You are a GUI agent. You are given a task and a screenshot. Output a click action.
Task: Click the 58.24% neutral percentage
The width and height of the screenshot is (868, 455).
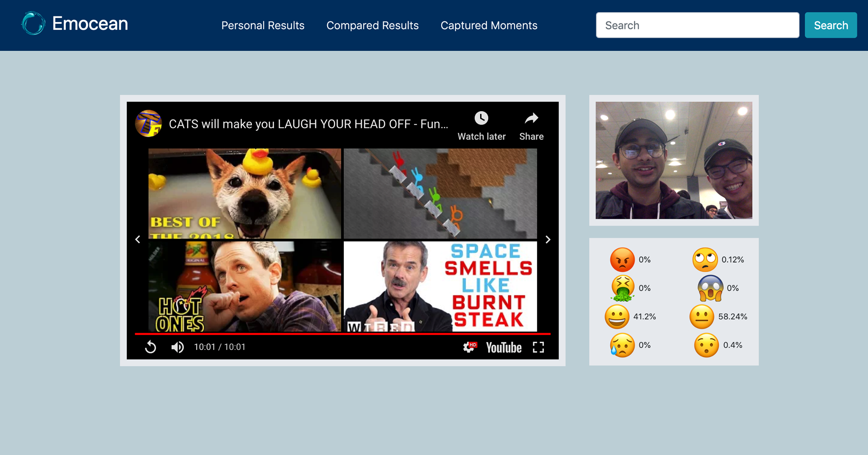coord(733,316)
